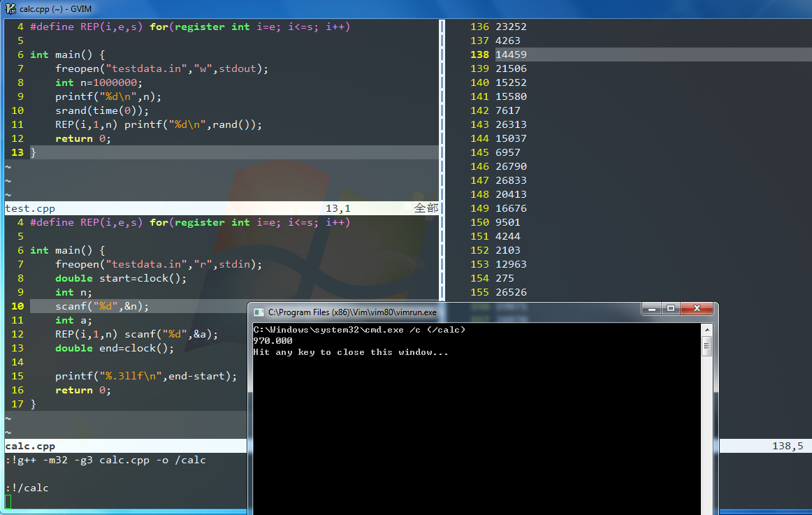Close the vimrun.exe console window
The image size is (812, 515).
point(697,309)
